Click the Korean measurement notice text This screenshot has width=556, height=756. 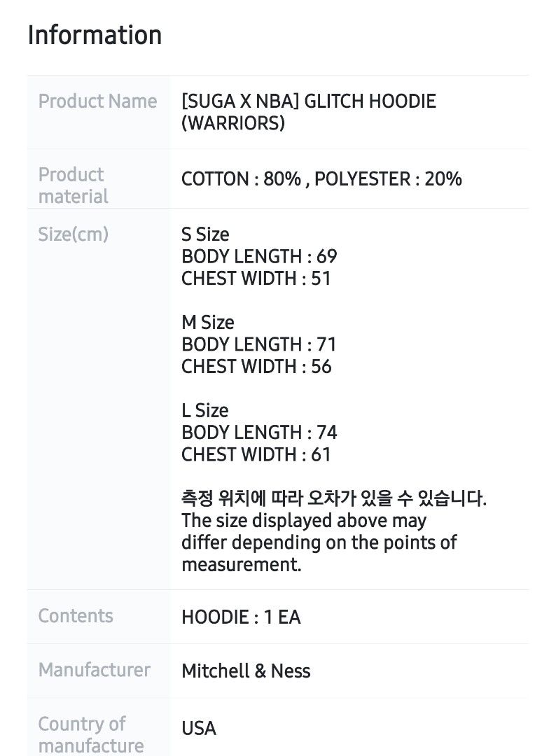333,499
